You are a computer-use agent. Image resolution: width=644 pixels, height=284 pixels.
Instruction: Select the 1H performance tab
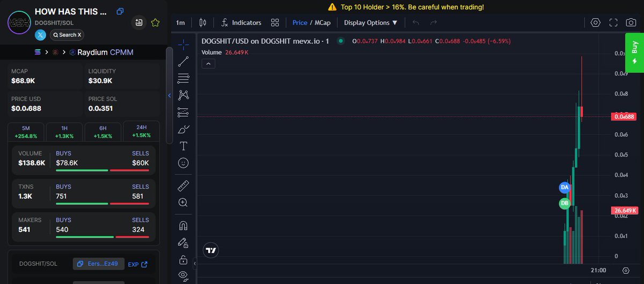coord(64,132)
